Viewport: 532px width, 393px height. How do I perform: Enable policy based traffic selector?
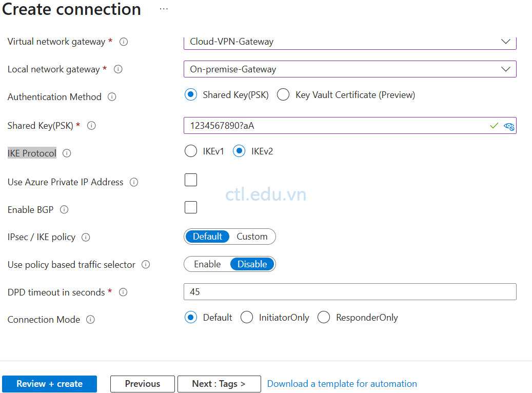[x=207, y=264]
